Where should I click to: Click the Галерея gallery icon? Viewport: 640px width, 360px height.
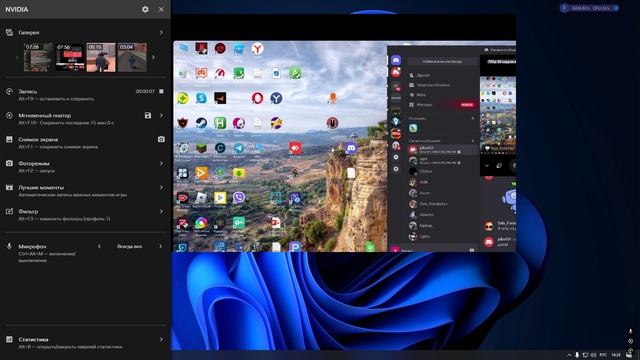pyautogui.click(x=9, y=32)
